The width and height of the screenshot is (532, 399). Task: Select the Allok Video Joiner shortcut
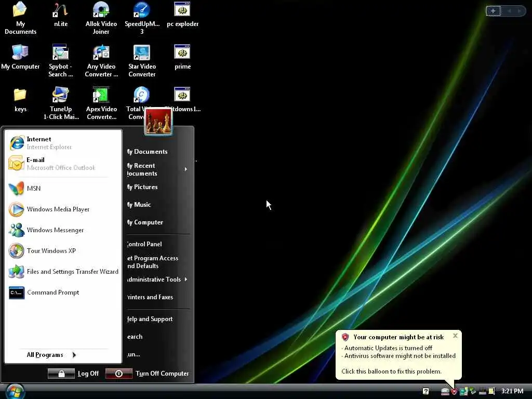(x=101, y=18)
